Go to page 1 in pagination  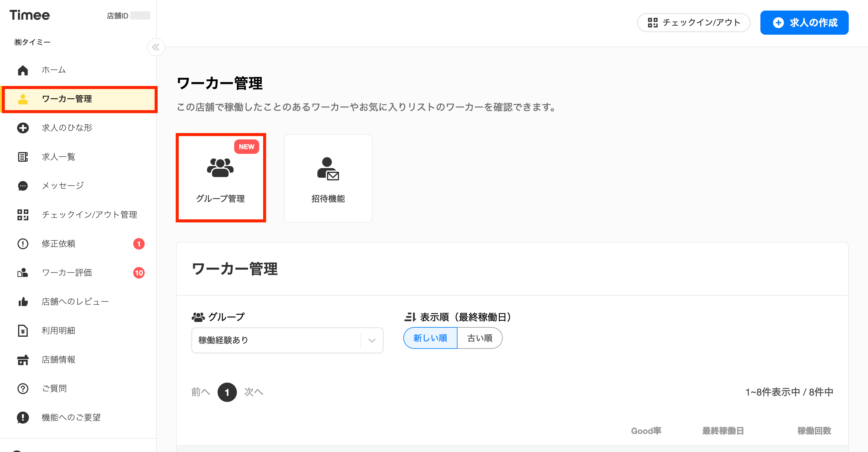227,392
